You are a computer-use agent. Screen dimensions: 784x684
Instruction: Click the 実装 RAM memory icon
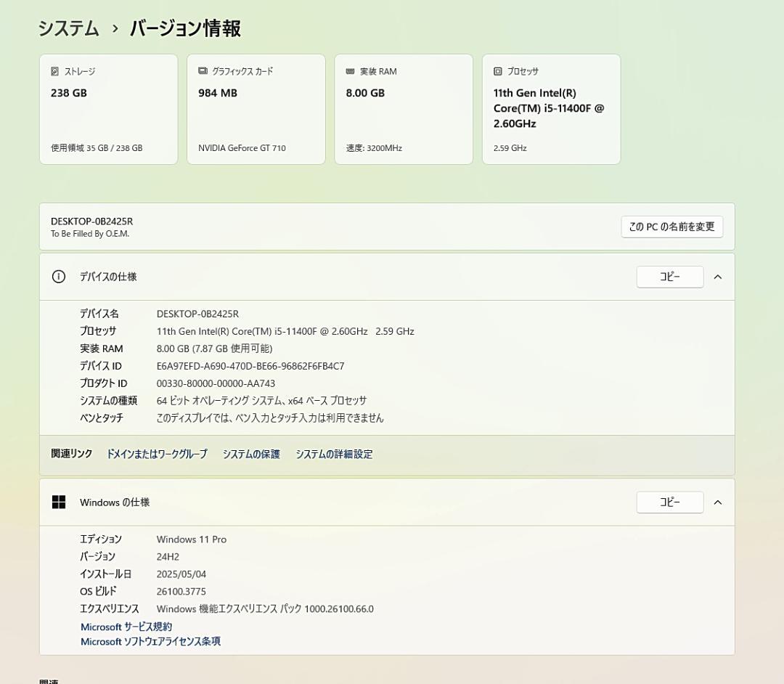(352, 70)
